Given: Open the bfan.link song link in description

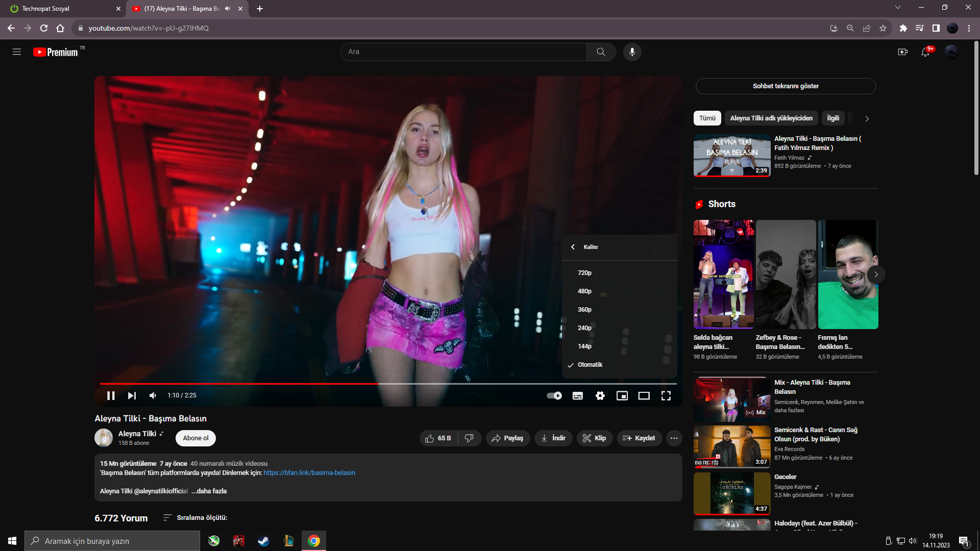Looking at the screenshot, I should pyautogui.click(x=309, y=472).
